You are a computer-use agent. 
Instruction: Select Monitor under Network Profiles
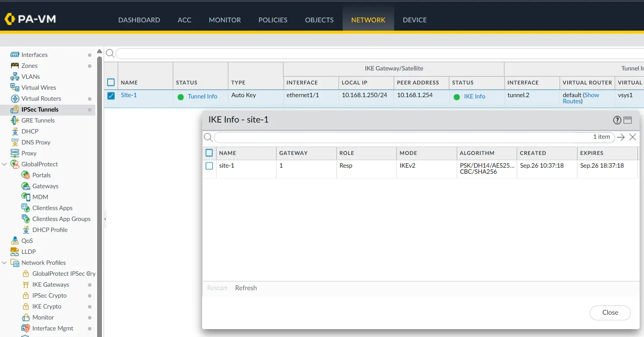pos(43,317)
